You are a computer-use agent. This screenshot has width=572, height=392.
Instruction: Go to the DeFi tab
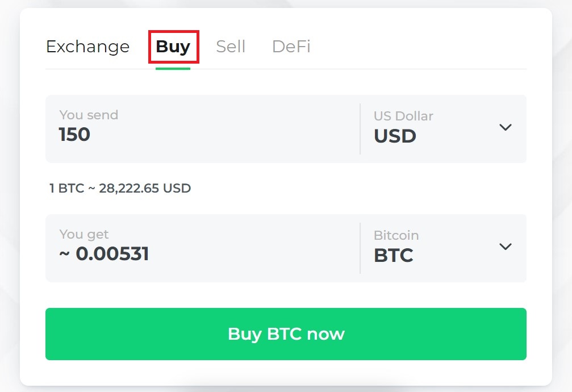tap(291, 47)
